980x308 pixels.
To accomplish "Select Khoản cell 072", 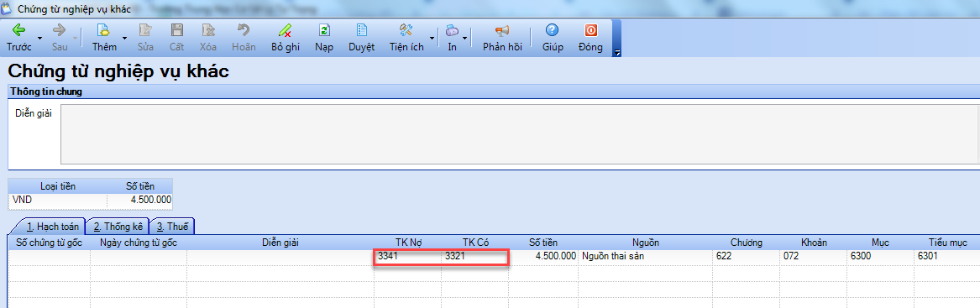I will click(x=813, y=256).
